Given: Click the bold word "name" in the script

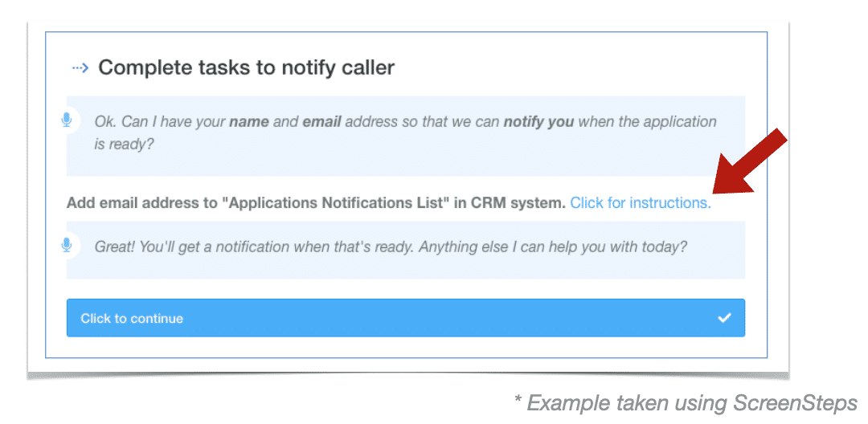Looking at the screenshot, I should [x=248, y=121].
